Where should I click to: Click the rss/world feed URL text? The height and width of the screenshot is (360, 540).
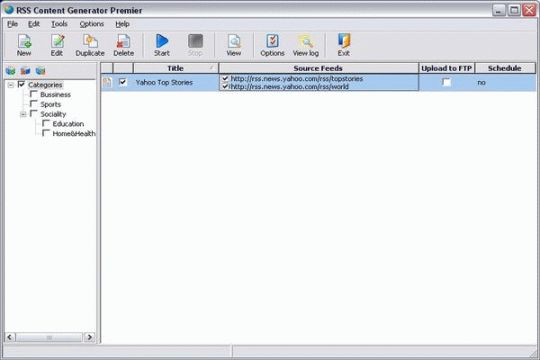289,86
